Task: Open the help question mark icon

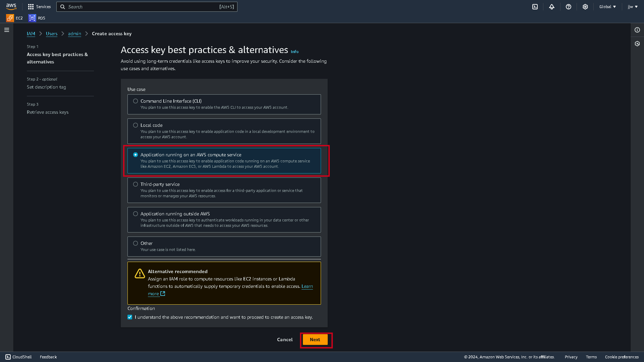Action: coord(569,7)
